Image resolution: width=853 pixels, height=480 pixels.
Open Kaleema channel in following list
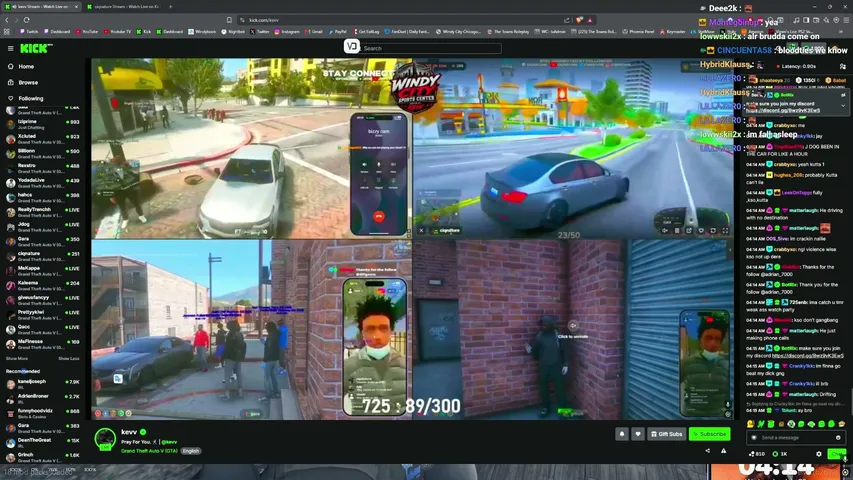tap(42, 286)
